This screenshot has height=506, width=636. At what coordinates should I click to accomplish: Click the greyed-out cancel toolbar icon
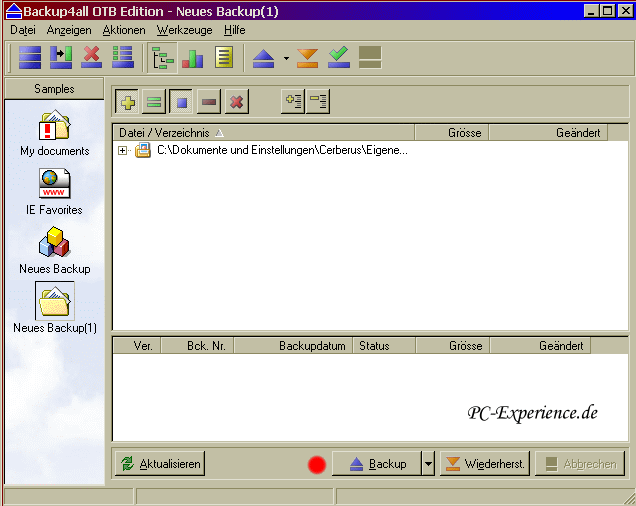(x=370, y=57)
